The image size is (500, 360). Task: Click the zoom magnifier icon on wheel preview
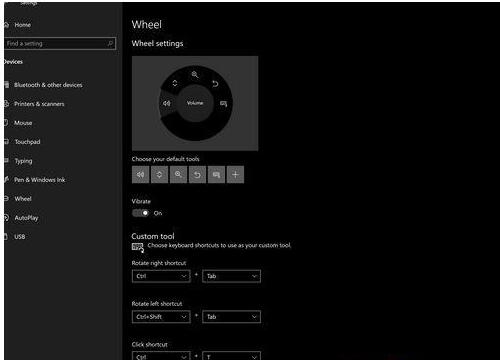tap(195, 75)
